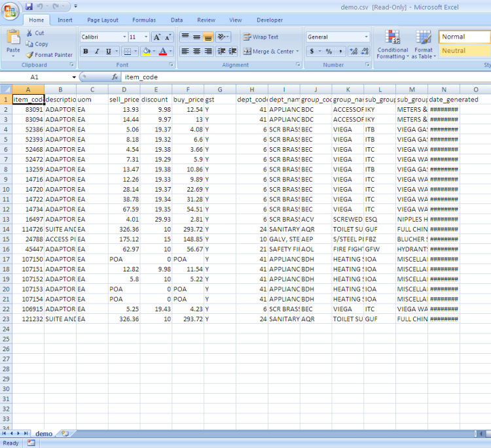Toggle Italic formatting
The width and height of the screenshot is (491, 448).
click(x=97, y=51)
